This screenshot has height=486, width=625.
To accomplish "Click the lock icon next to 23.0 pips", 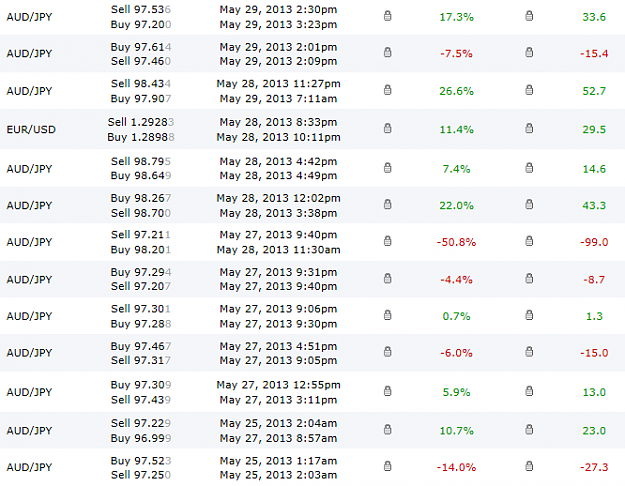I will pos(529,429).
